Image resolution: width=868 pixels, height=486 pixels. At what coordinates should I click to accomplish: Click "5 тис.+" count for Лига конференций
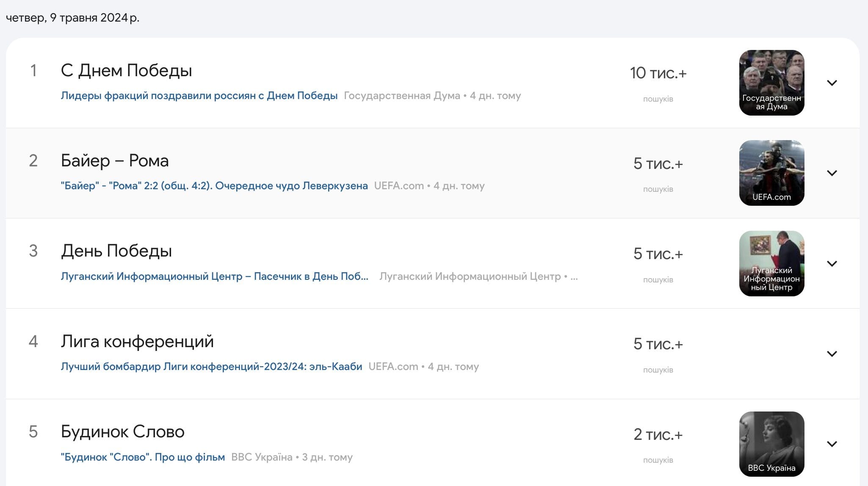click(x=658, y=344)
